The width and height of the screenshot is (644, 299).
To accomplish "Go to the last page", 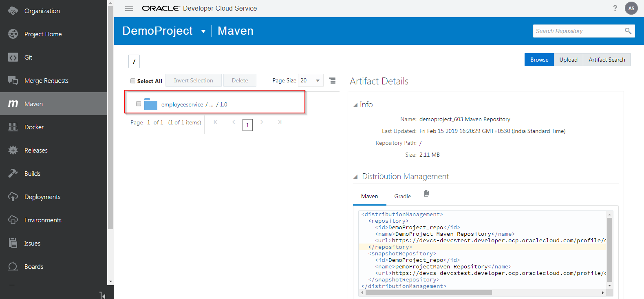I will click(x=280, y=122).
